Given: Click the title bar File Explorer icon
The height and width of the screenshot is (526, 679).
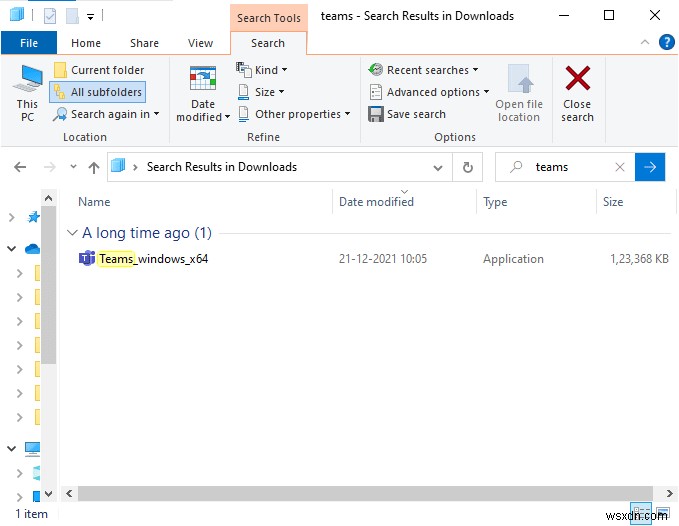Looking at the screenshot, I should (17, 15).
